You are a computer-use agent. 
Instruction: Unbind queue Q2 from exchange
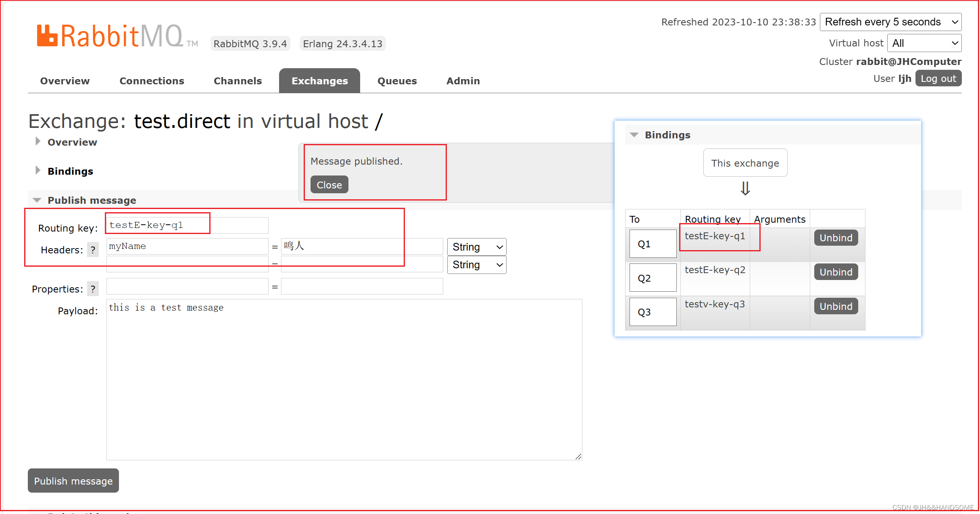[x=836, y=272]
